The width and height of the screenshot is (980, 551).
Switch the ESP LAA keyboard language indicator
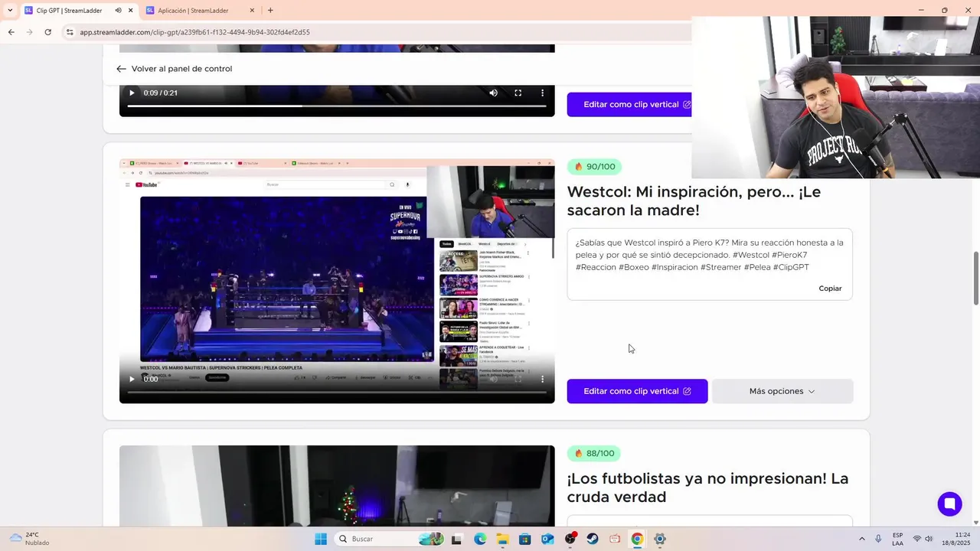coord(897,539)
